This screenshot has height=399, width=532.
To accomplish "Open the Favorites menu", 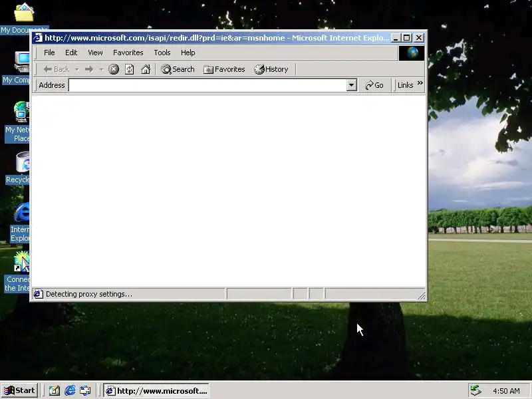I will (128, 53).
